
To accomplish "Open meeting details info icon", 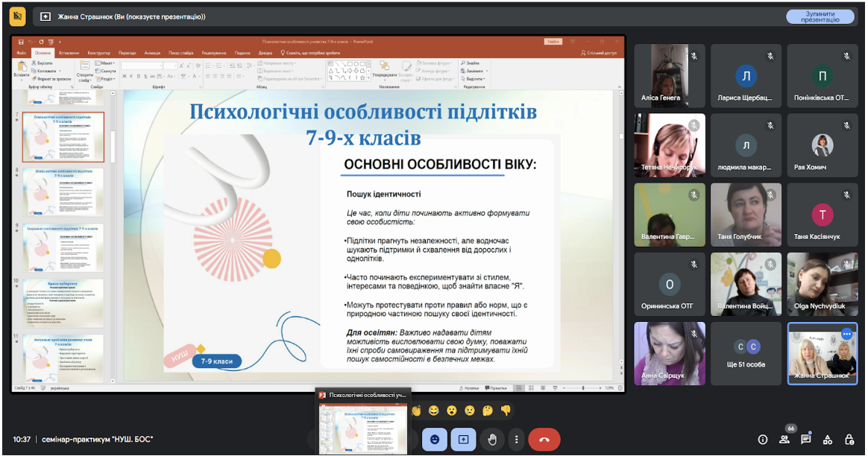I will [x=763, y=440].
